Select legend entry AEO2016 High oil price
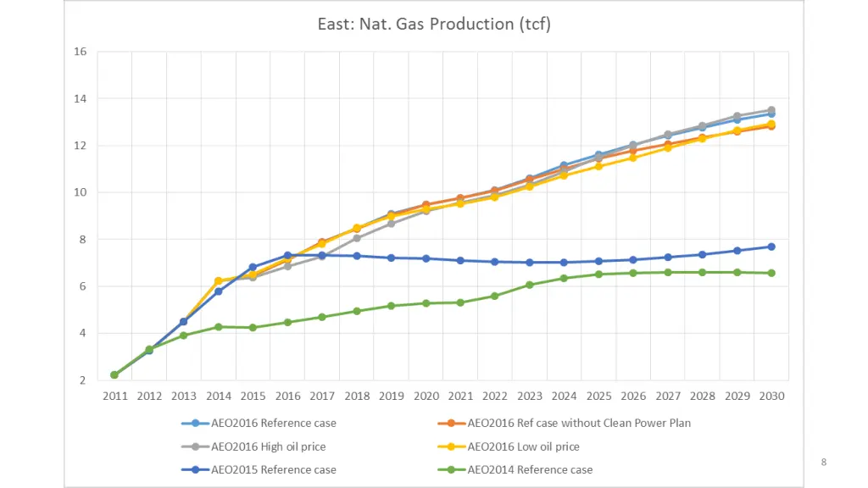 253,446
